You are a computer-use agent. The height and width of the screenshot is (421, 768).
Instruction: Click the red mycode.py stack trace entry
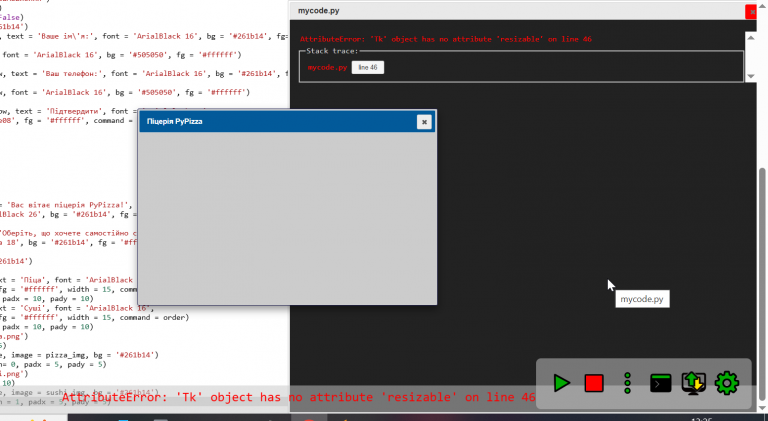327,68
